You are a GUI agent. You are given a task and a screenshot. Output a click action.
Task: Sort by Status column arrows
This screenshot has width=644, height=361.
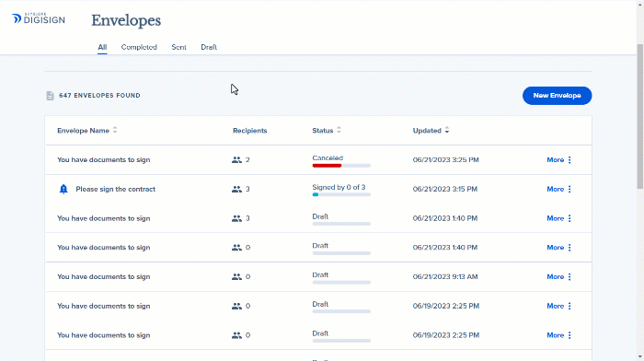pos(339,130)
